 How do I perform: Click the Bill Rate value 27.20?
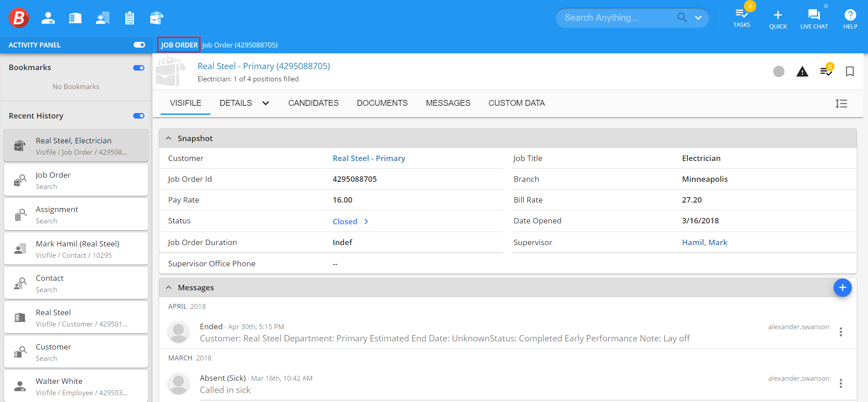pos(692,200)
